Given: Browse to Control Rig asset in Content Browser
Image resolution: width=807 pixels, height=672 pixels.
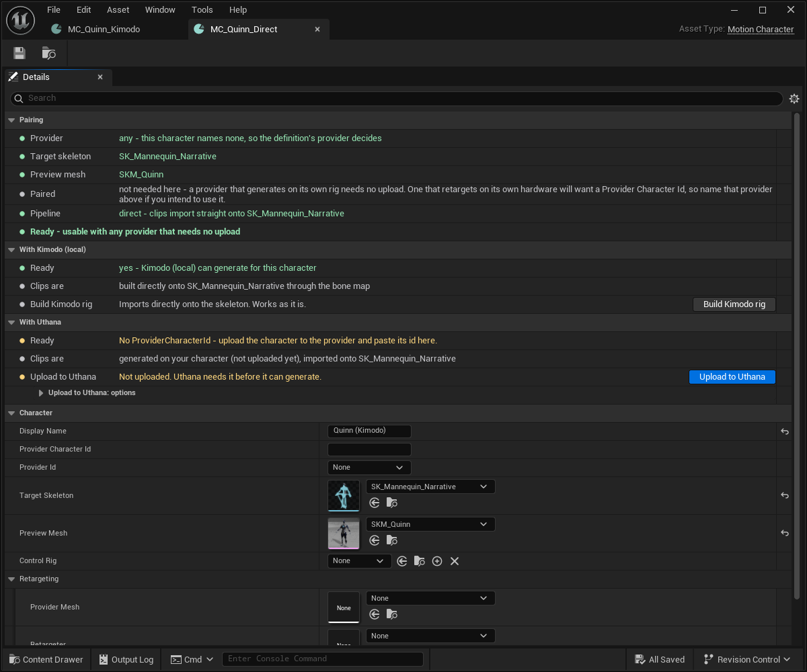Looking at the screenshot, I should [420, 561].
